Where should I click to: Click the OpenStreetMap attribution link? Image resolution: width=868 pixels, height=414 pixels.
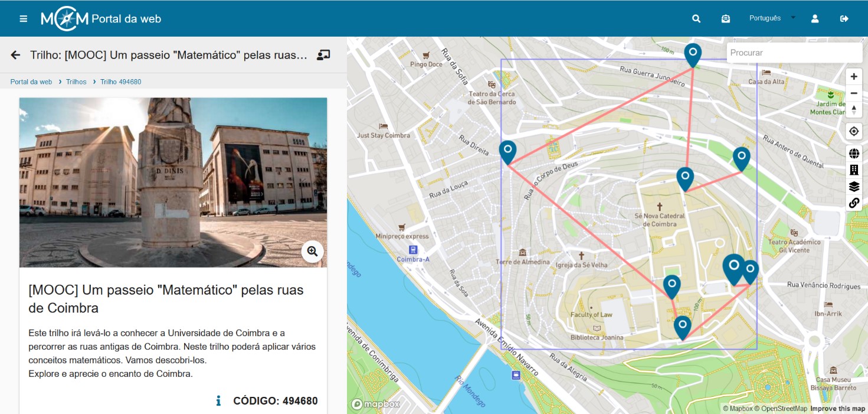[781, 409]
